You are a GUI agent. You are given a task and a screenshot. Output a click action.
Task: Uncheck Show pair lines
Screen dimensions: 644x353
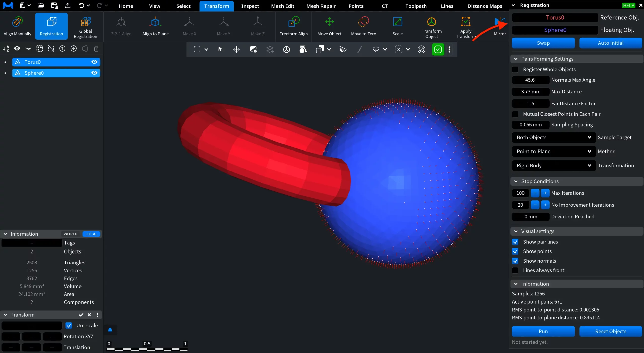pos(515,242)
